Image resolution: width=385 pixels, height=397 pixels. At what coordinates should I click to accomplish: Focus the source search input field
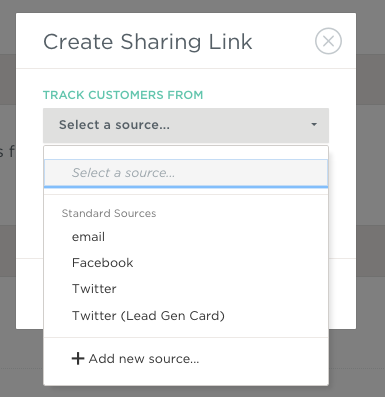(186, 173)
